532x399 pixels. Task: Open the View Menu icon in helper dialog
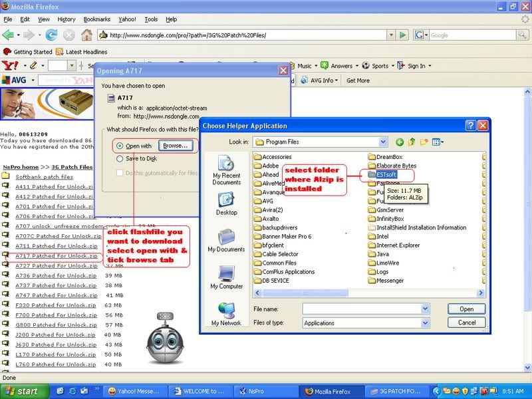438,142
